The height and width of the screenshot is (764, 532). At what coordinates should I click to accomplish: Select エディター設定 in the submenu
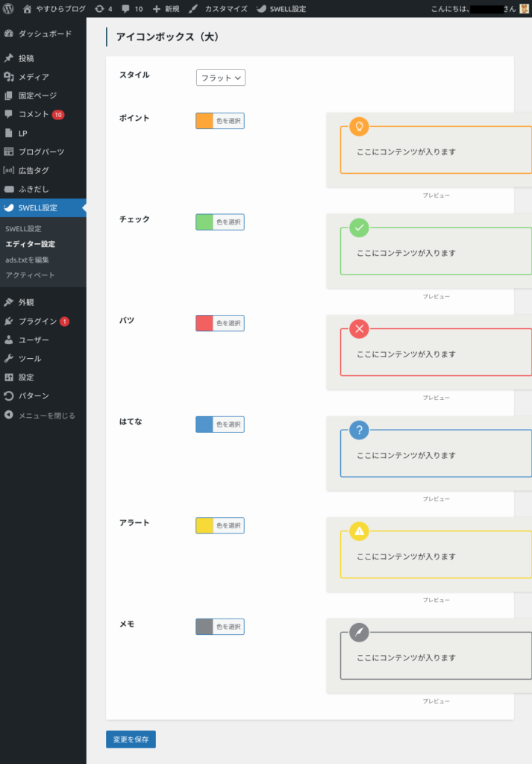pyautogui.click(x=30, y=244)
